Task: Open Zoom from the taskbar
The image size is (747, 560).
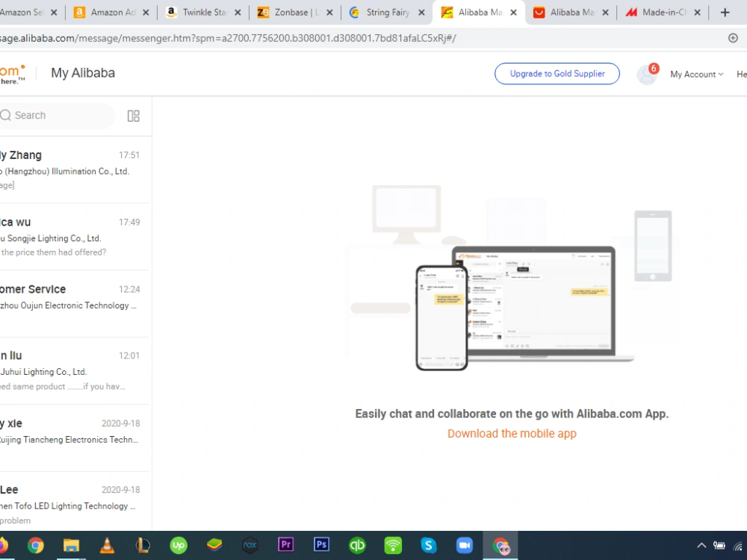Action: point(465,545)
